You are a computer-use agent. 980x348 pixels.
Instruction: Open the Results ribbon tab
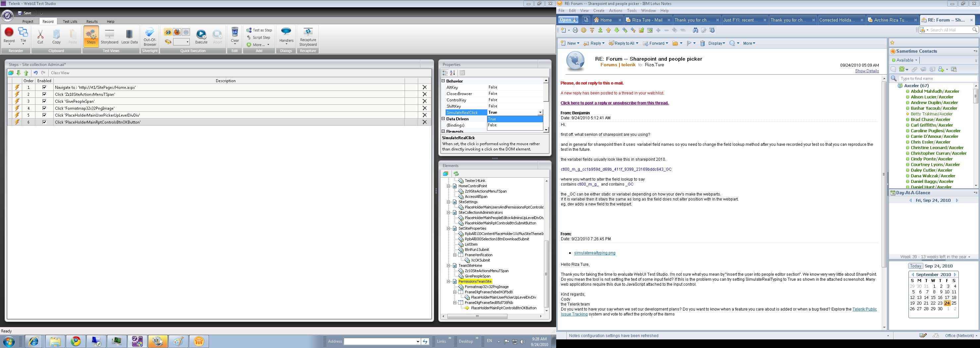[92, 22]
